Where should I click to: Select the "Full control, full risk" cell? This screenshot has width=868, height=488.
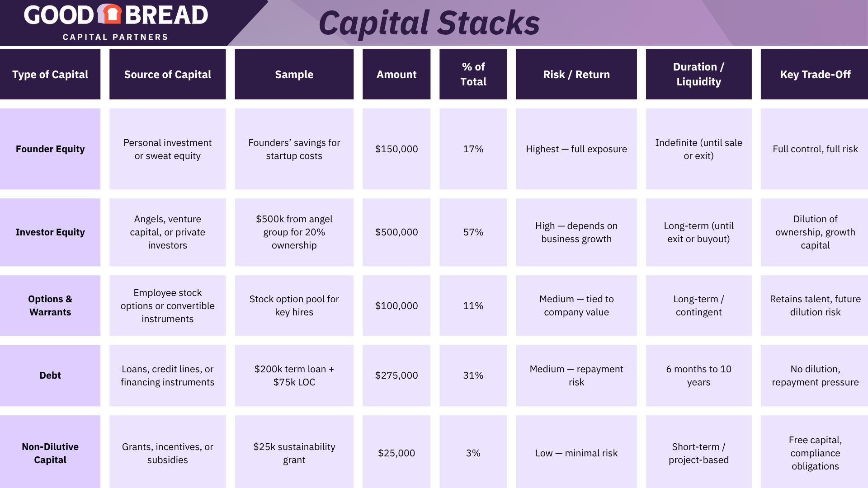[x=815, y=149]
